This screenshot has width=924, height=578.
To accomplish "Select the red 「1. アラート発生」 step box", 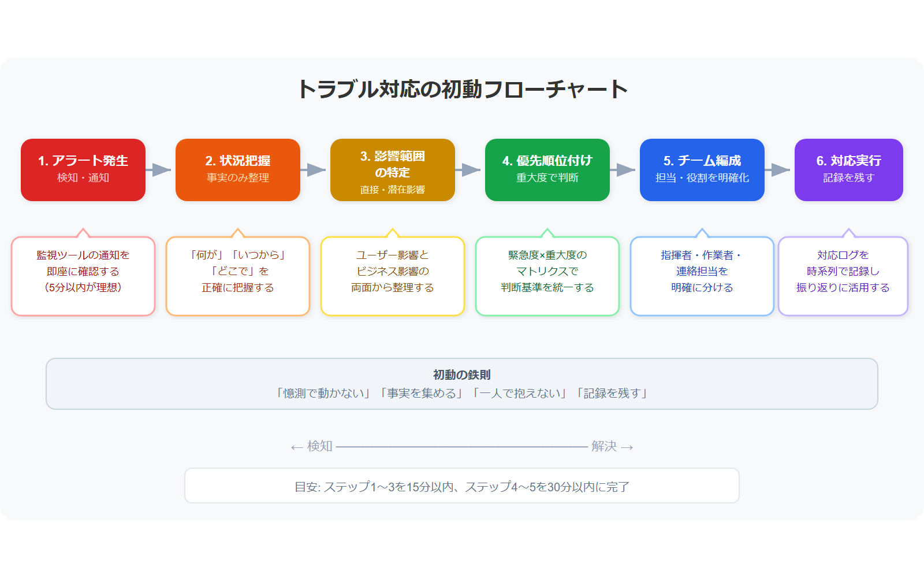I will point(83,170).
